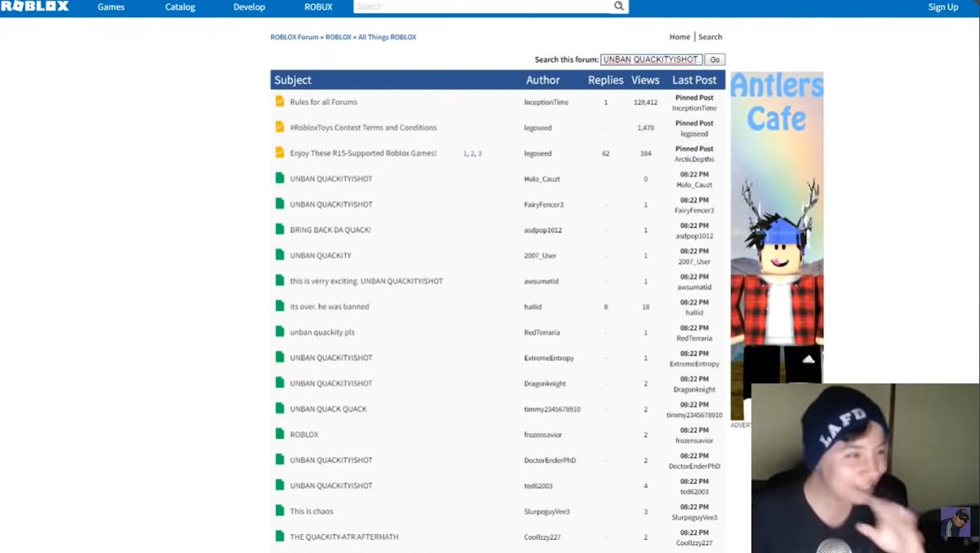Viewport: 980px width, 553px height.
Task: Open the Games menu in the header
Action: [111, 7]
